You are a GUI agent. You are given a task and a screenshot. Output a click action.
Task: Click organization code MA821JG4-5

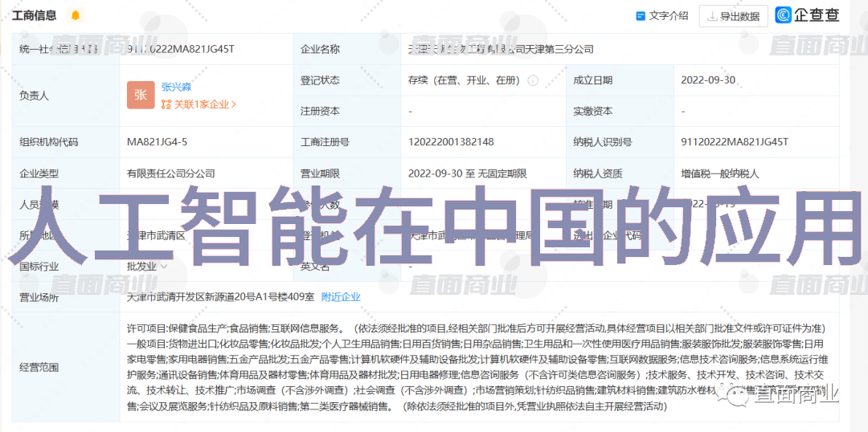pos(157,142)
